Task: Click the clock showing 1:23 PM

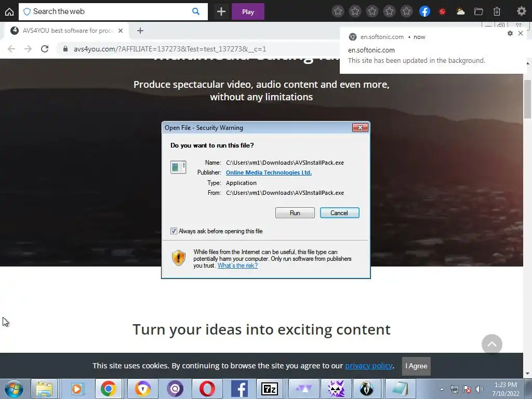Action: point(506,385)
